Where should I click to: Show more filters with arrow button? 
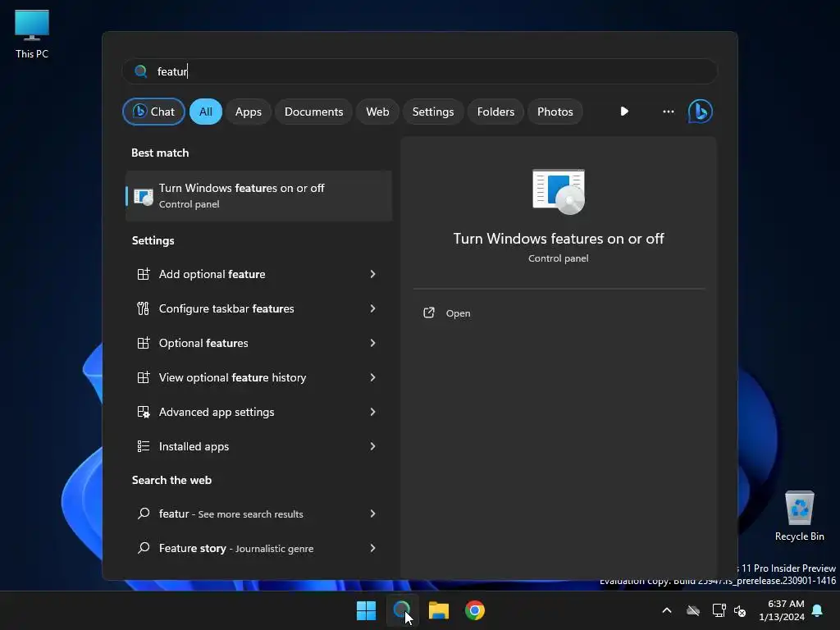(624, 112)
